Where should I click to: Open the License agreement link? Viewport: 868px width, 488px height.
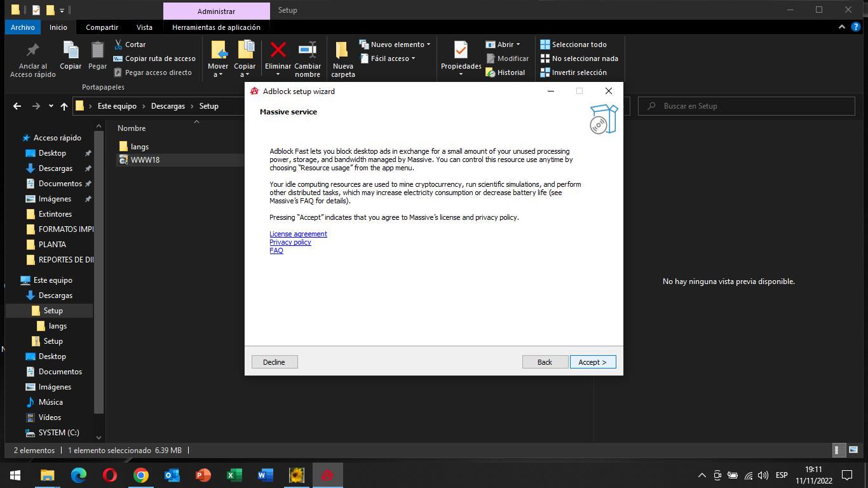point(298,234)
